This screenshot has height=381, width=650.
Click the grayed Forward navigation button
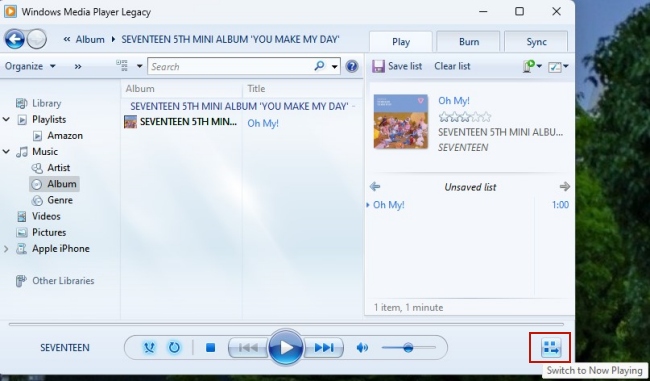coord(37,39)
